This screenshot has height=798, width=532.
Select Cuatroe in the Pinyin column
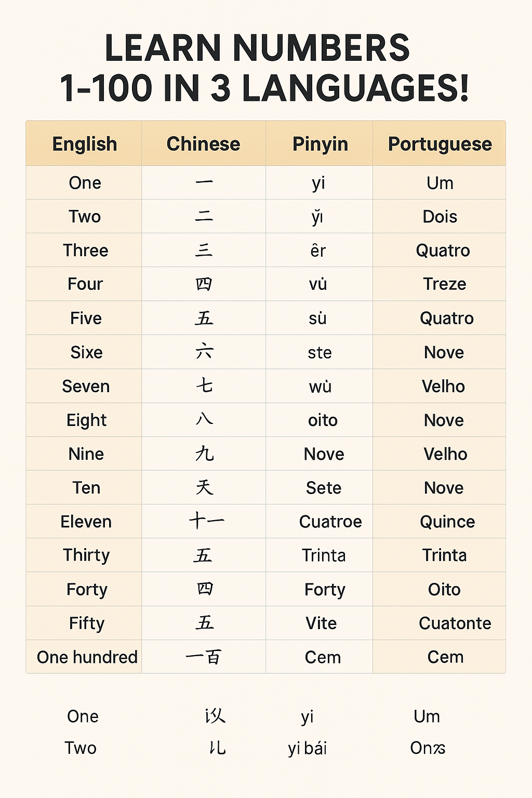click(330, 522)
